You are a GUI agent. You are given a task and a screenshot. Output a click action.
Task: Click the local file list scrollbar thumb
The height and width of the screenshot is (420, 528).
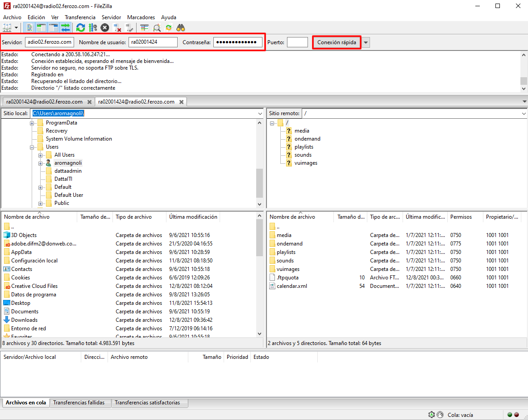point(259,237)
